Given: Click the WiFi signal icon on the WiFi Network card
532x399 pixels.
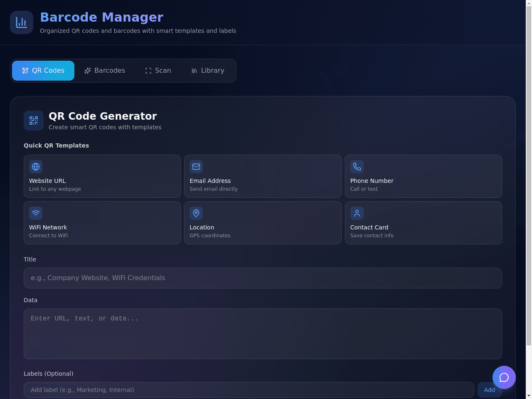Looking at the screenshot, I should pos(36,213).
